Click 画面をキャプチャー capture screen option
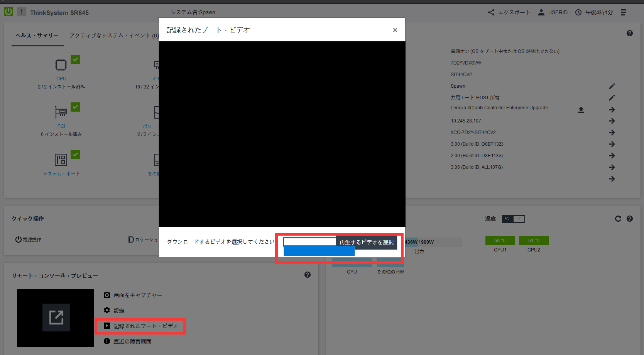Screen dimensions: 644x355 click(133, 295)
